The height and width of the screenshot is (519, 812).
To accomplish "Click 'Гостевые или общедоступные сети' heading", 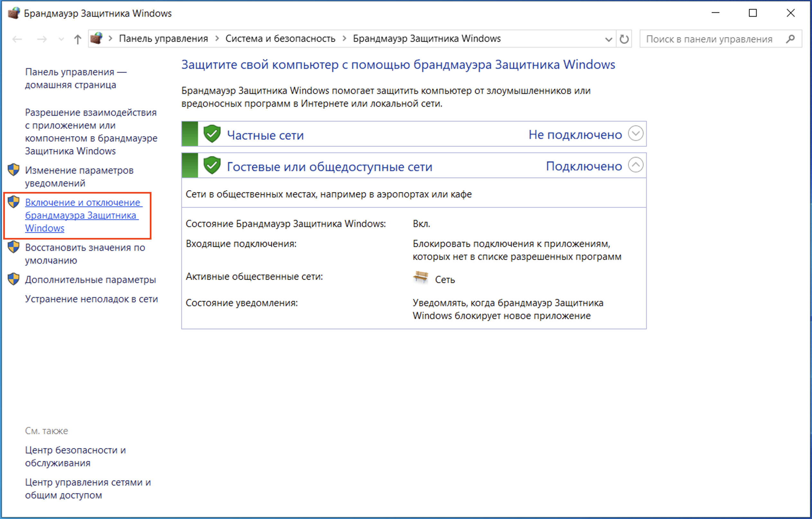I will (329, 167).
